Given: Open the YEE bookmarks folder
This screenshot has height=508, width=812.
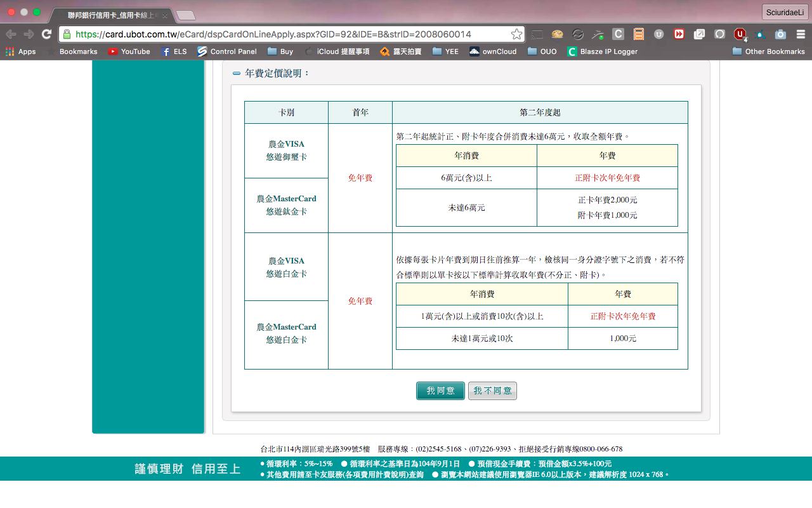Looking at the screenshot, I should tap(445, 51).
